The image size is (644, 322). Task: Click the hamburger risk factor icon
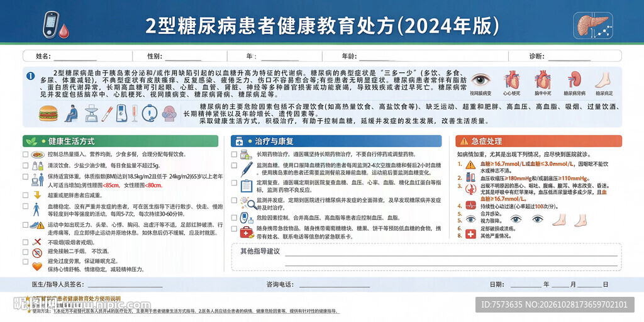tap(48, 113)
